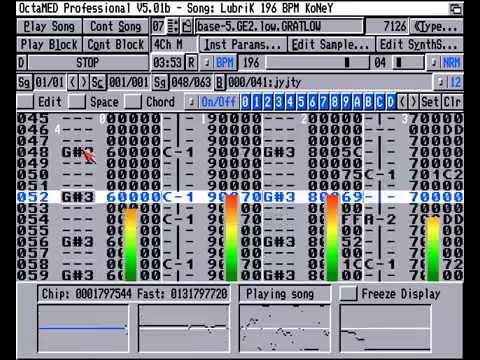This screenshot has width=480, height=360.
Task: Cycle the BPM tempo mode selector
Action: pos(219,62)
